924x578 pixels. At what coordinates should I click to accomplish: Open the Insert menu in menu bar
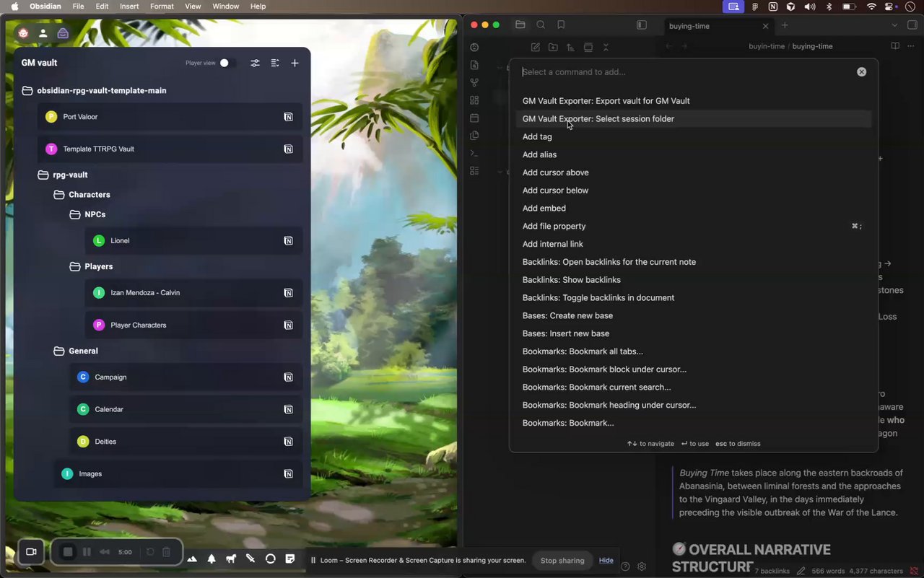tap(129, 6)
